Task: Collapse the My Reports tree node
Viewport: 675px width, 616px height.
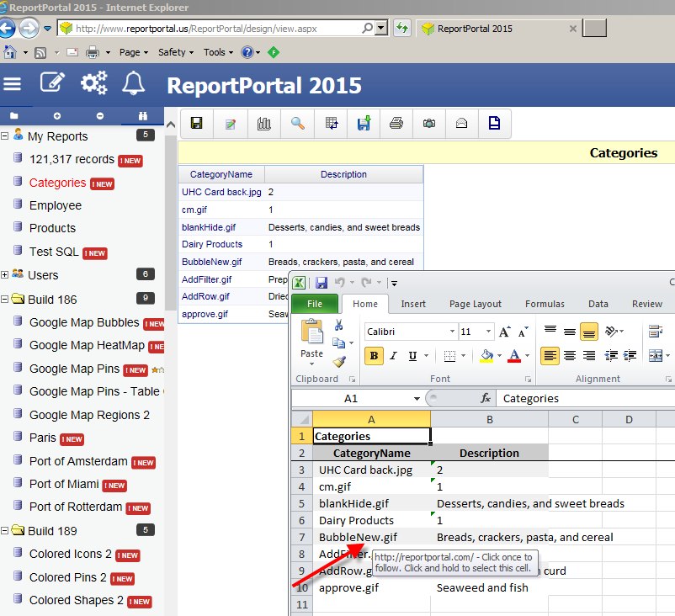Action: point(5,136)
